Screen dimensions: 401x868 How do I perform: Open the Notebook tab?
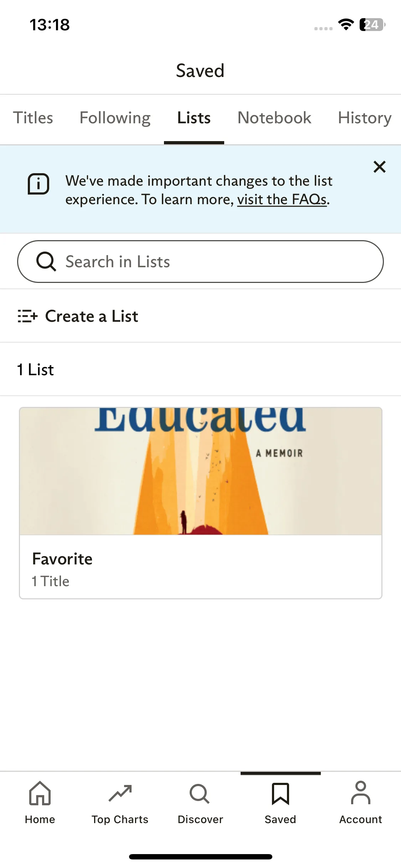pos(274,118)
